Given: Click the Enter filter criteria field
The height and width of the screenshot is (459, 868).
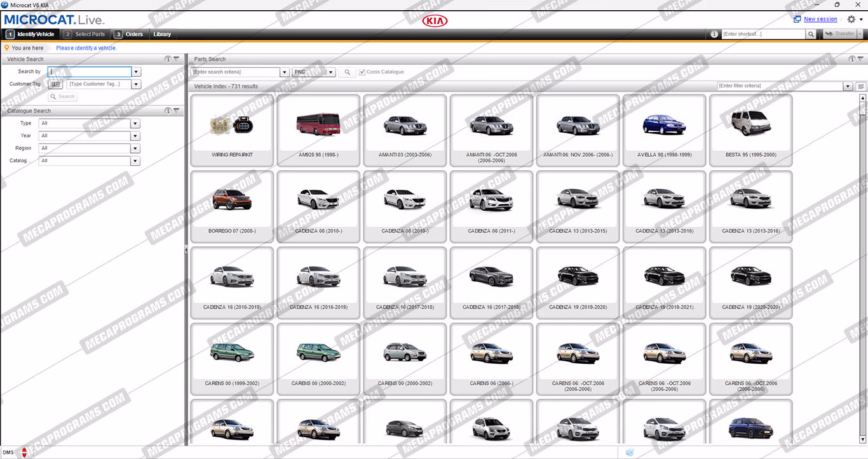Looking at the screenshot, I should click(780, 86).
